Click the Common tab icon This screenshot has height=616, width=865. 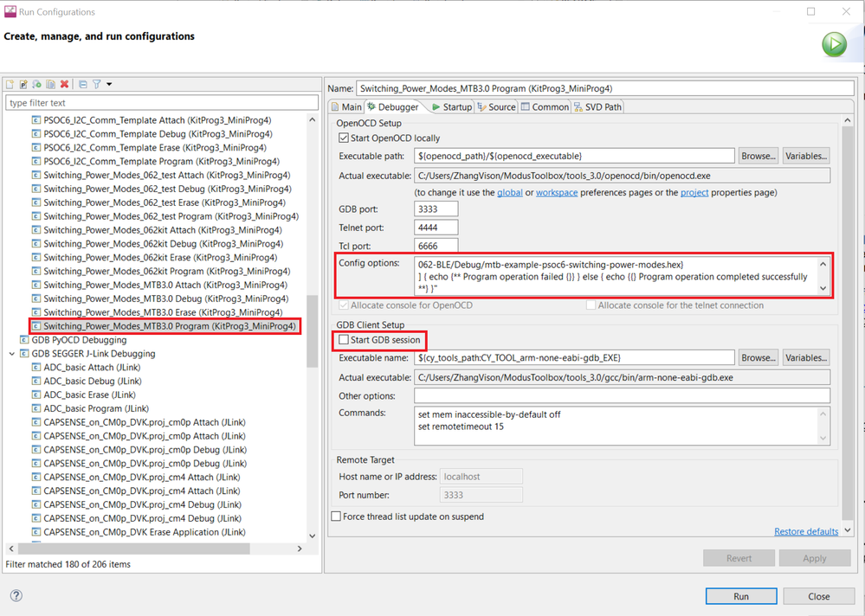click(526, 107)
